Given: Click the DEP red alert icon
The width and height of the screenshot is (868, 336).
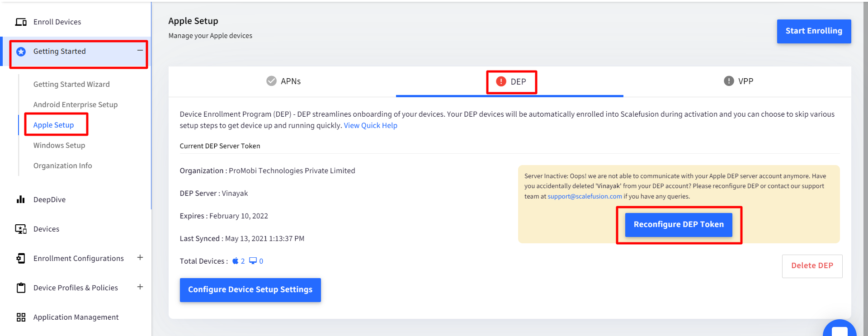Looking at the screenshot, I should point(501,81).
